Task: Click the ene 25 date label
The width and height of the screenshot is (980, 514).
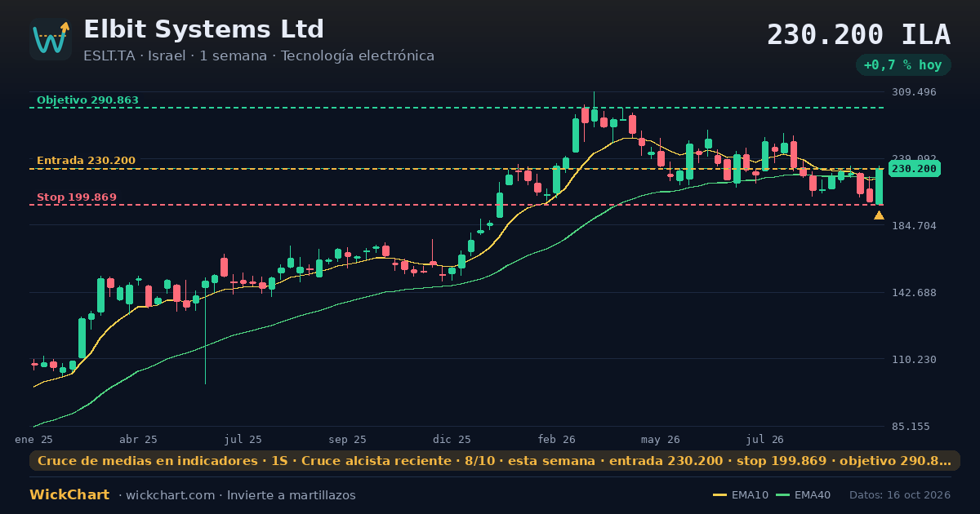Action: coord(33,439)
